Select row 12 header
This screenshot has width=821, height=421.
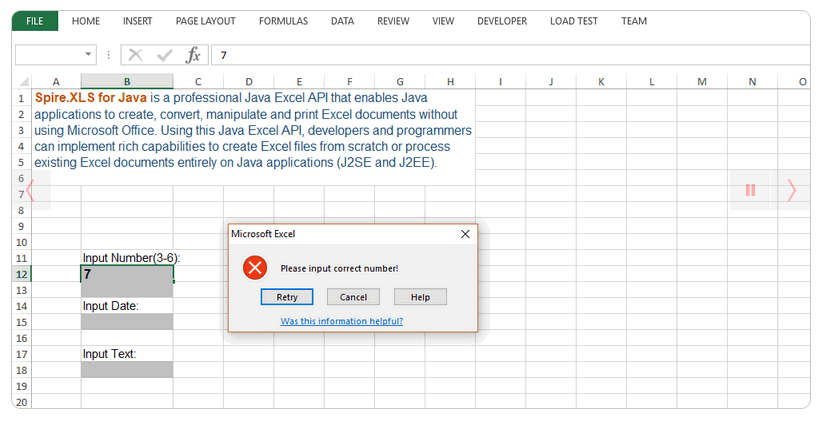[x=21, y=274]
